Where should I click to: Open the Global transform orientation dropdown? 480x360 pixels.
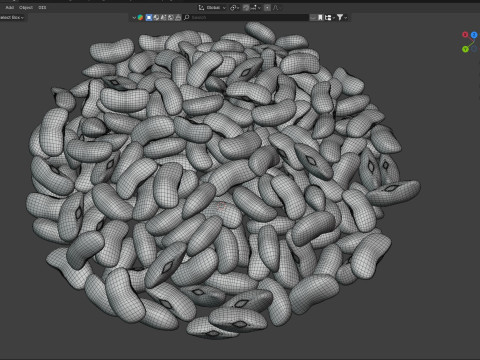click(x=212, y=8)
